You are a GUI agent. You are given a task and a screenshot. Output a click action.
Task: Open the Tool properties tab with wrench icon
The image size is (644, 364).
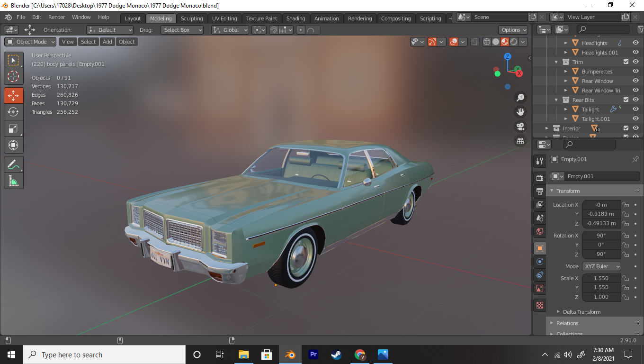(539, 161)
